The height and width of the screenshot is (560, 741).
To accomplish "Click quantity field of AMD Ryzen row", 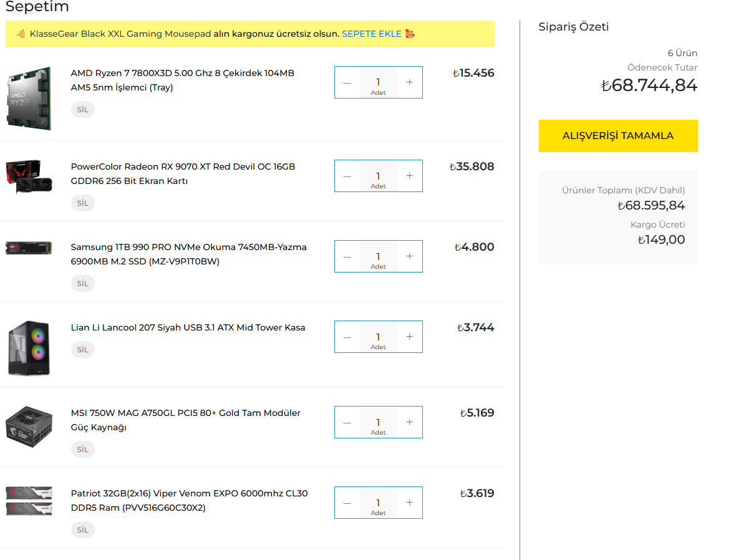I will [378, 82].
